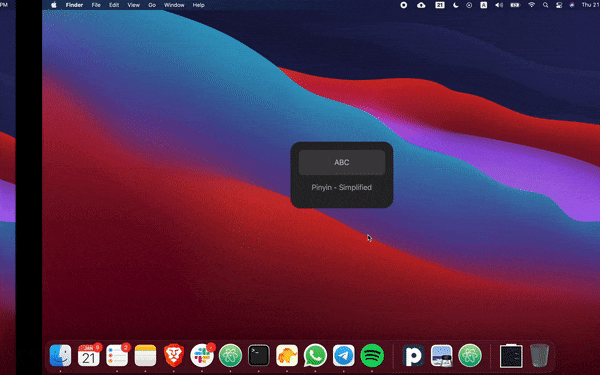Open the Trash in the Dock
The image size is (600, 375).
click(x=539, y=355)
